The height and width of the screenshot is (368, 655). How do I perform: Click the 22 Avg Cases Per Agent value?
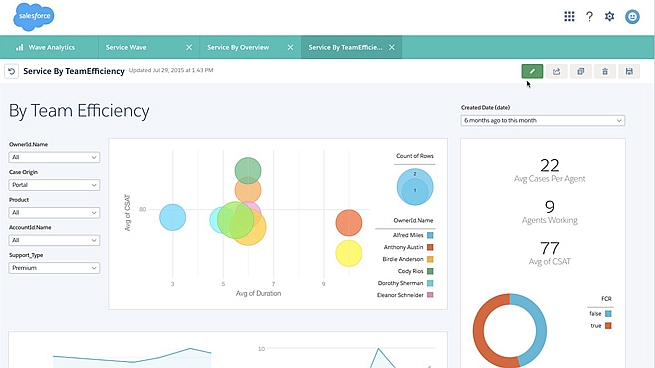coord(549,165)
